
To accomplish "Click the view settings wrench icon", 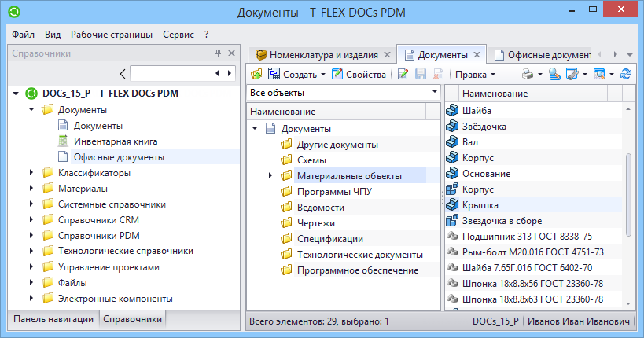I will (x=572, y=75).
